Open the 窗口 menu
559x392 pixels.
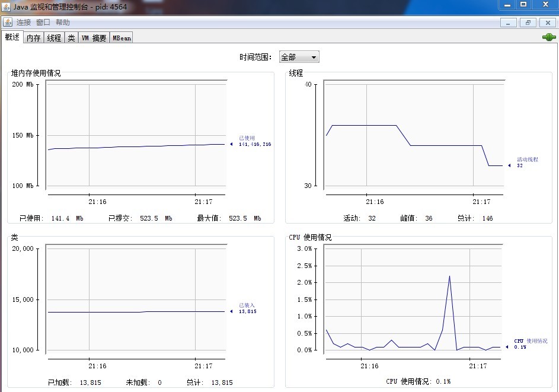43,23
